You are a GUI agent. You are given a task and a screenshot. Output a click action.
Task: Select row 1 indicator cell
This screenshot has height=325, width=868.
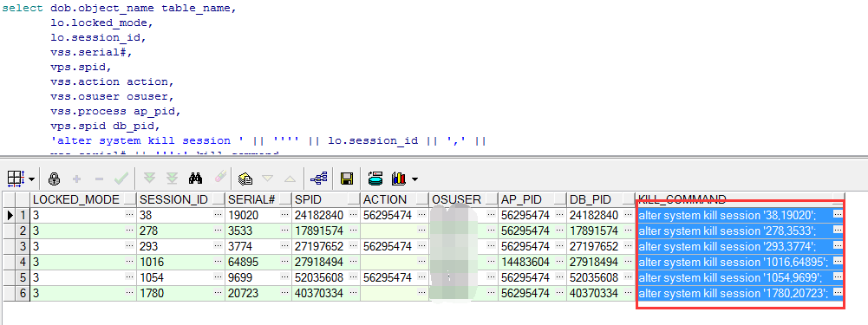[x=23, y=215]
